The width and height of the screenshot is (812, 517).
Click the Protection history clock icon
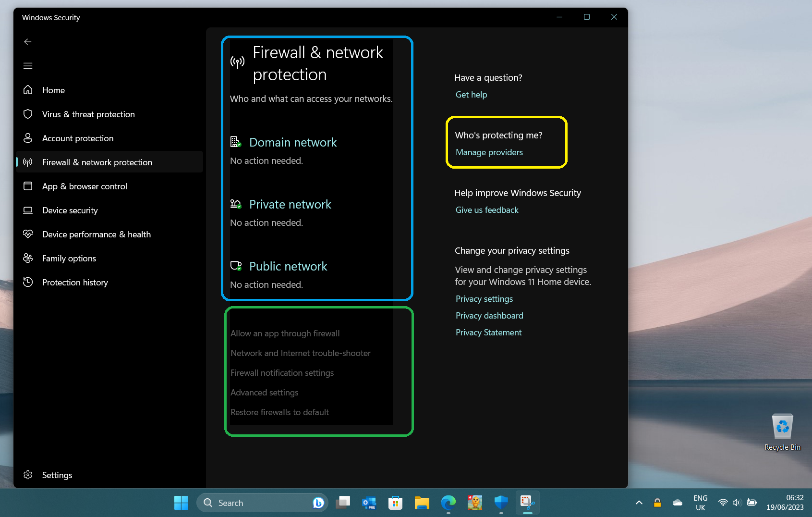click(28, 282)
